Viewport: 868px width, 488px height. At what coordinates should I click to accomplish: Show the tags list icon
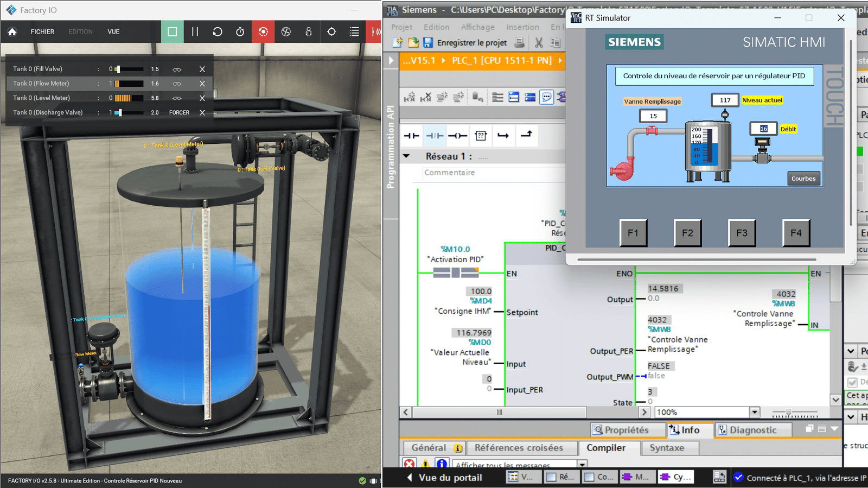pos(354,31)
